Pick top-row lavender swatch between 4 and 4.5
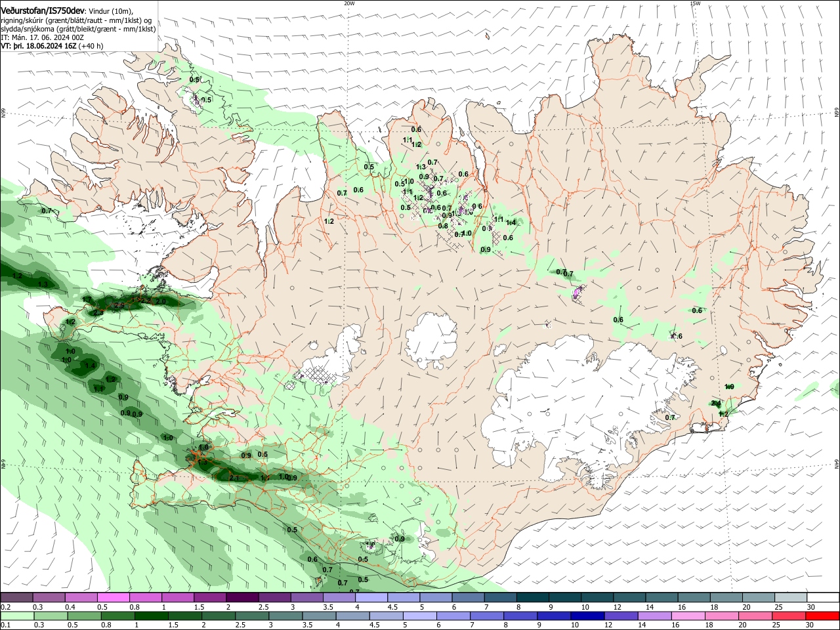Image resolution: width=840 pixels, height=630 pixels. pos(371,597)
